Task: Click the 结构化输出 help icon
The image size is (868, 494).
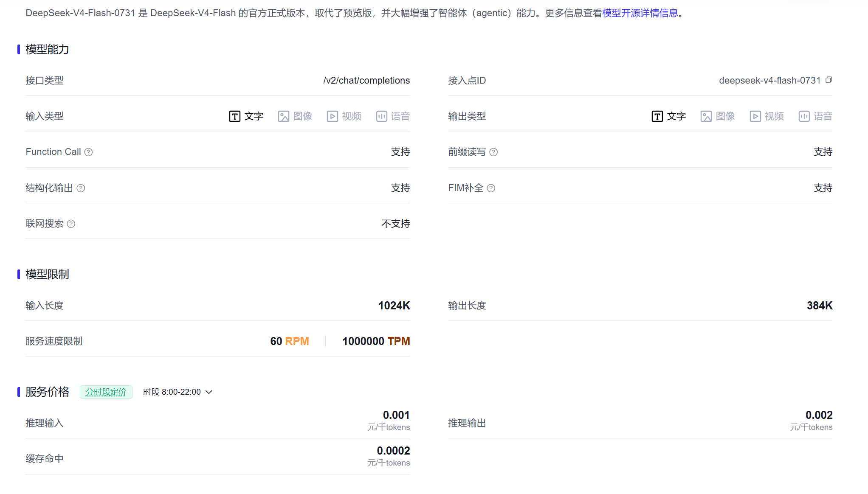Action: point(81,188)
